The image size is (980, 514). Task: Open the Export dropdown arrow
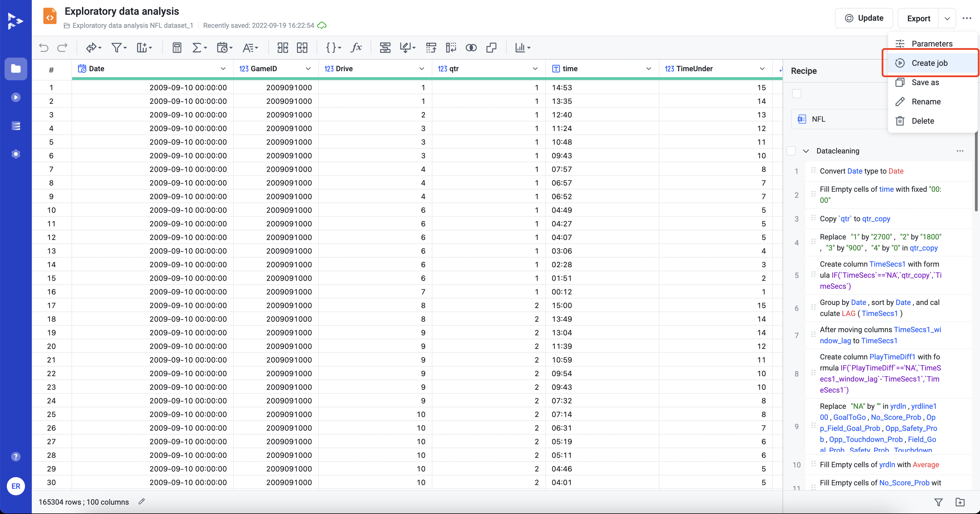pyautogui.click(x=947, y=18)
